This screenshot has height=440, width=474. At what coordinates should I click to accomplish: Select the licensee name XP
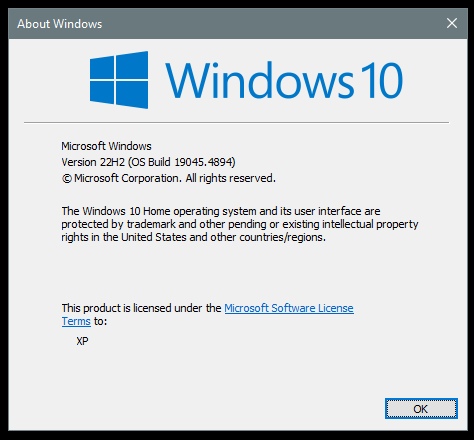[82, 341]
